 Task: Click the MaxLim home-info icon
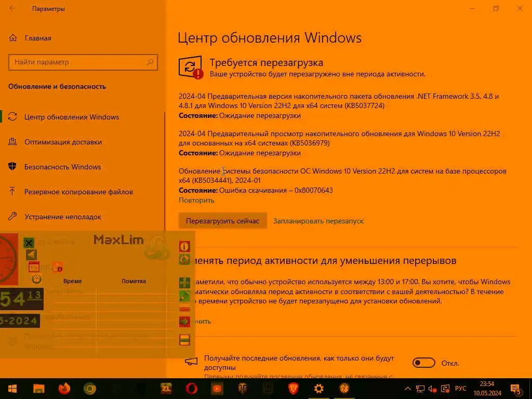[x=58, y=268]
